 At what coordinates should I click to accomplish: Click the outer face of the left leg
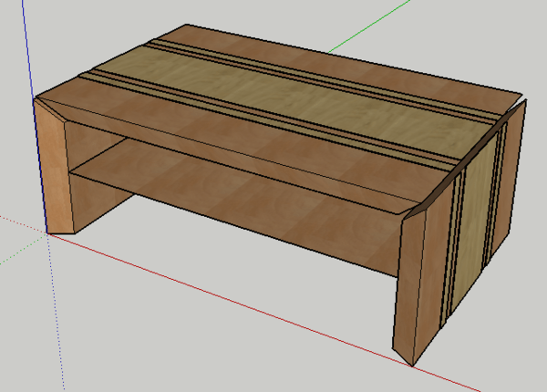point(57,173)
